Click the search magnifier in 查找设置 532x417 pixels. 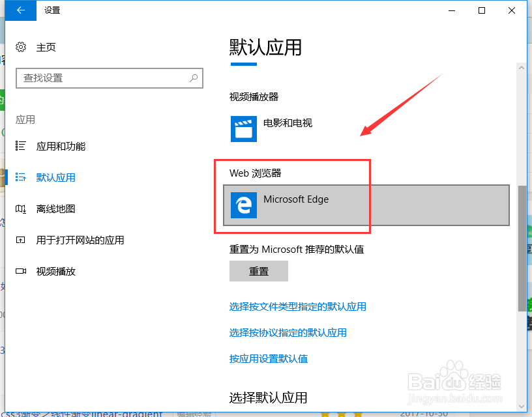(x=193, y=78)
